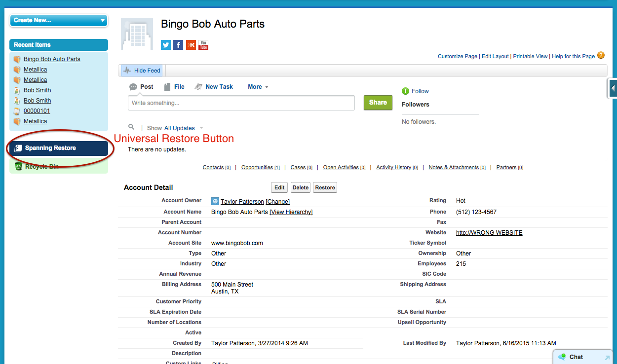Image resolution: width=617 pixels, height=364 pixels.
Task: Open the http://WRONG WEBSITE link
Action: click(x=489, y=233)
